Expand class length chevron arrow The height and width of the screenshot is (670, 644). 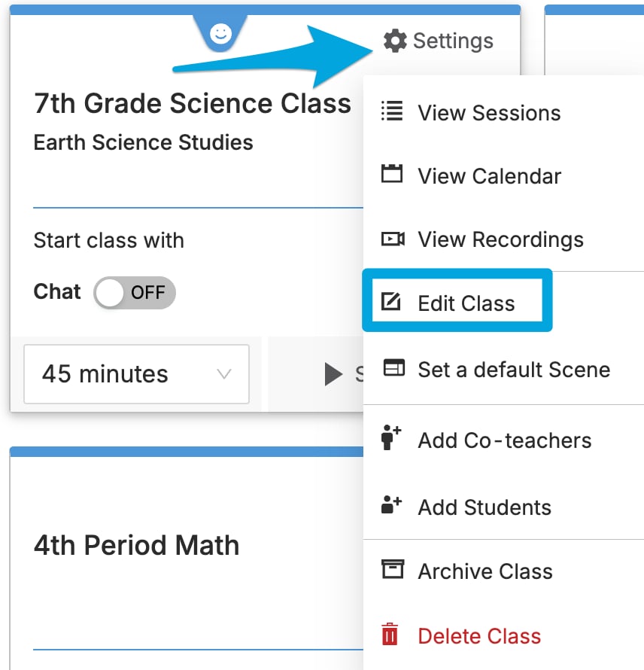pyautogui.click(x=223, y=374)
